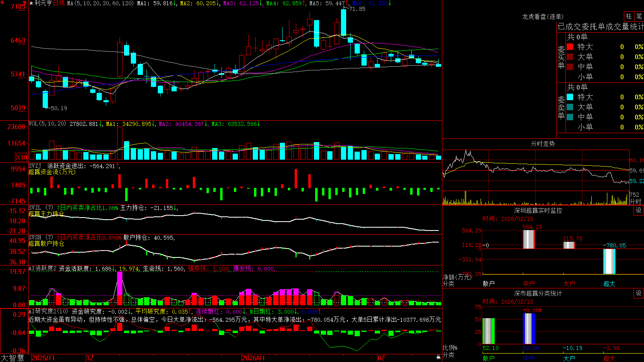This screenshot has height=362, width=644.
Task: Click the SVZL (7) indicator label
Action: click(x=41, y=208)
